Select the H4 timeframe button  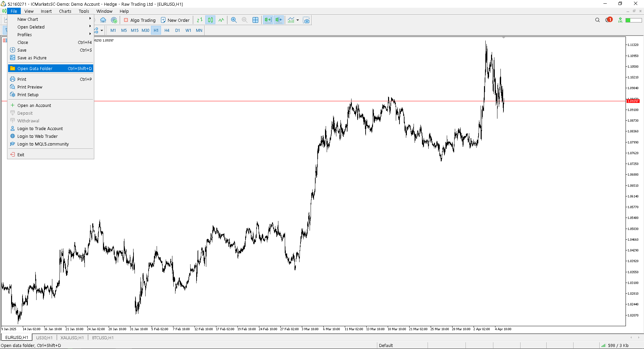(x=167, y=30)
